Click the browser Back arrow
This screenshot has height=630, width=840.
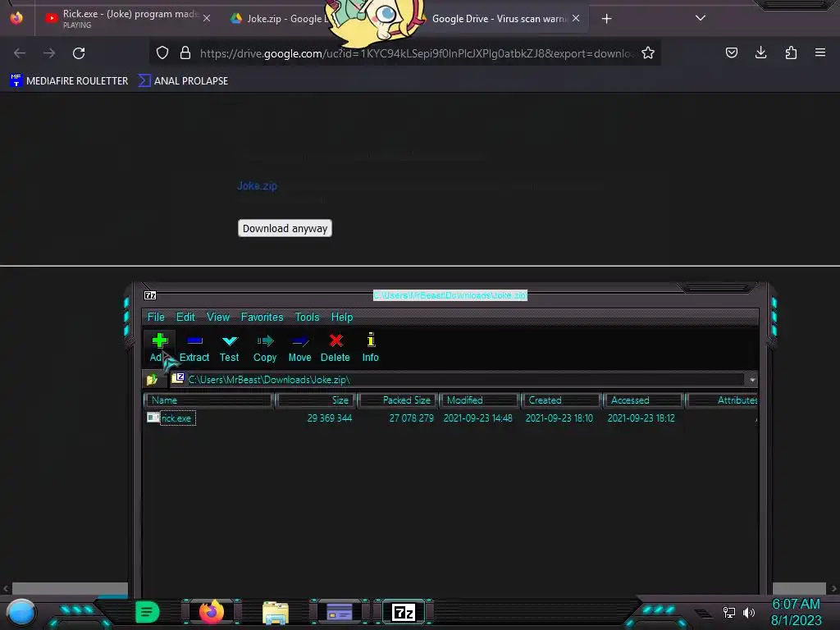20,53
